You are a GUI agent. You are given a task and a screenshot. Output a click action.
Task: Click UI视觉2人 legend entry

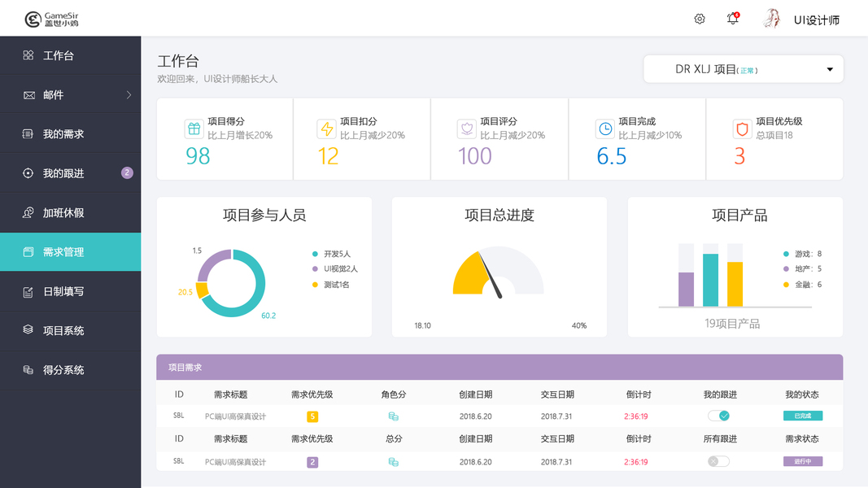[335, 269]
